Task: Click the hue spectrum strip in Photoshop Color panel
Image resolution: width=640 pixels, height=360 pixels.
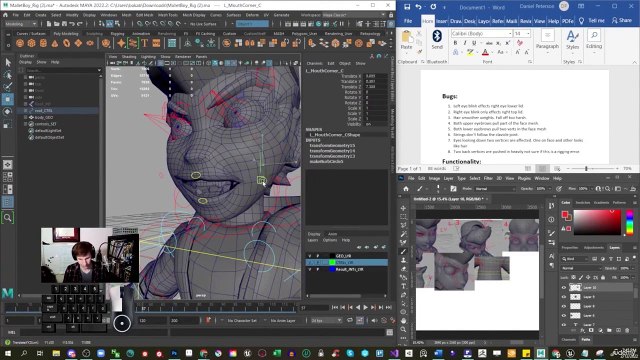Action: tap(629, 222)
